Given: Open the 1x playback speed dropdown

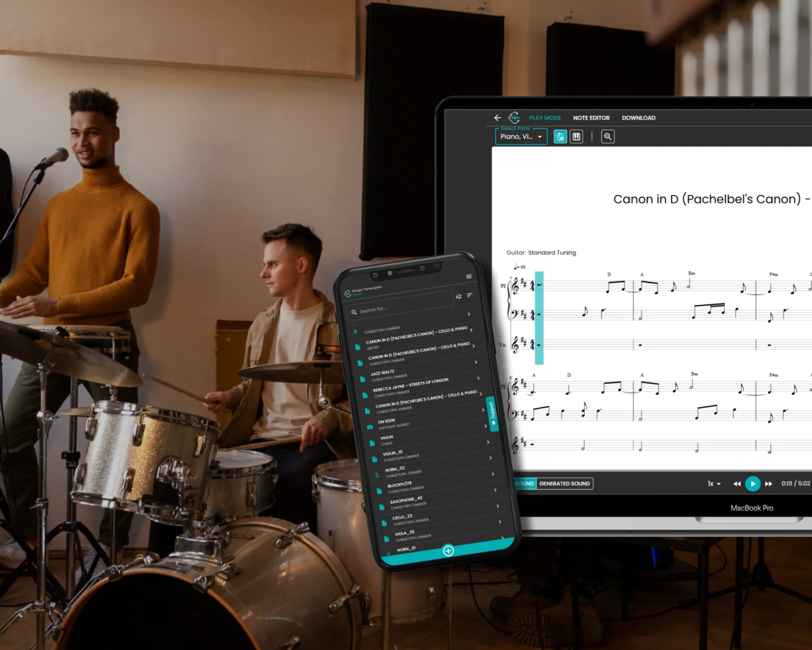Looking at the screenshot, I should [714, 484].
